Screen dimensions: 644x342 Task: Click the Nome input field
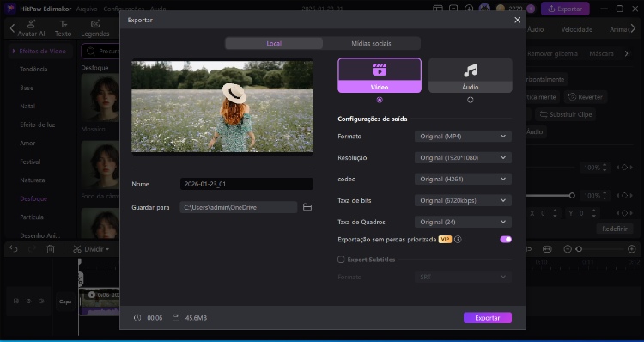[246, 184]
